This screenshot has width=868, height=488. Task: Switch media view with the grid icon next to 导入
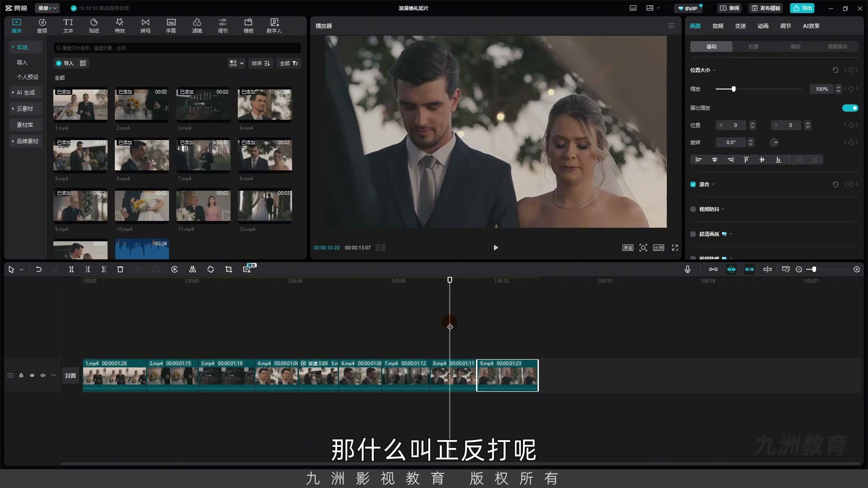83,63
